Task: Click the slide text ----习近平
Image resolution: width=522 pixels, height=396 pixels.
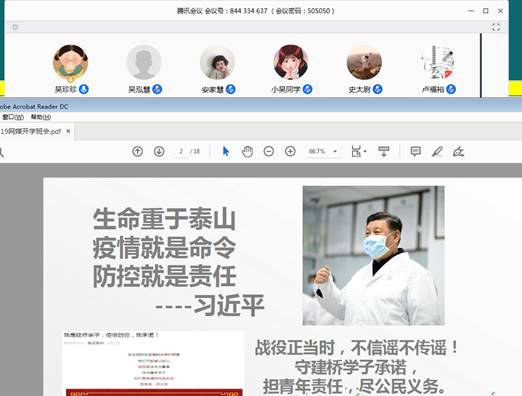Action: click(210, 305)
